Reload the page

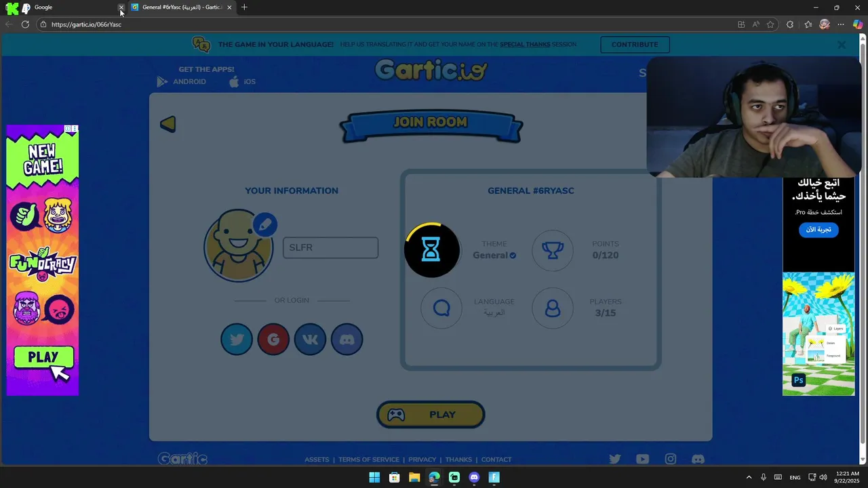(25, 24)
